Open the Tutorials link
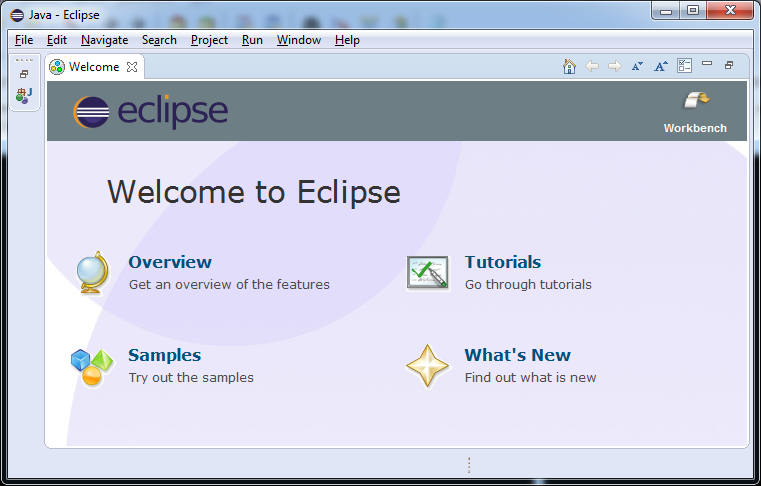Image resolution: width=761 pixels, height=486 pixels. [x=502, y=262]
